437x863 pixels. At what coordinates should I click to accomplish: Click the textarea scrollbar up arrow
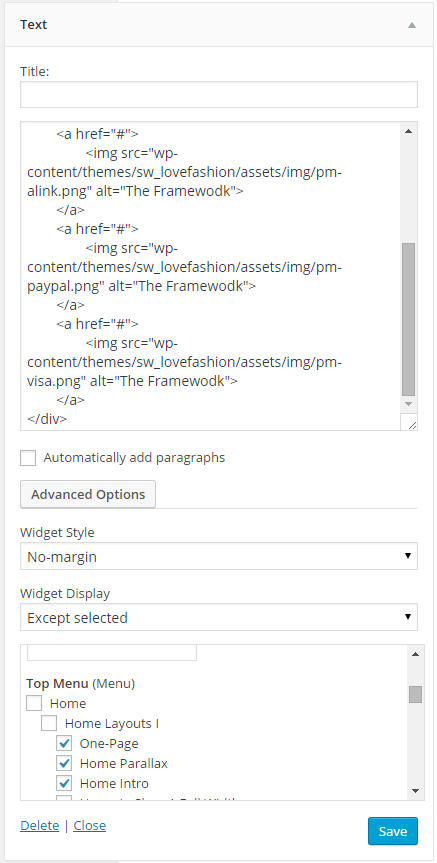point(408,131)
